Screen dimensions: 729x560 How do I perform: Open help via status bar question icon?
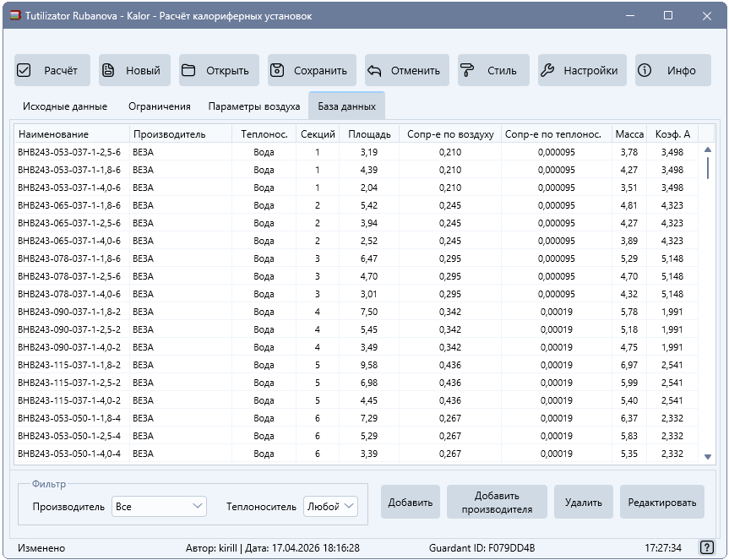point(707,547)
